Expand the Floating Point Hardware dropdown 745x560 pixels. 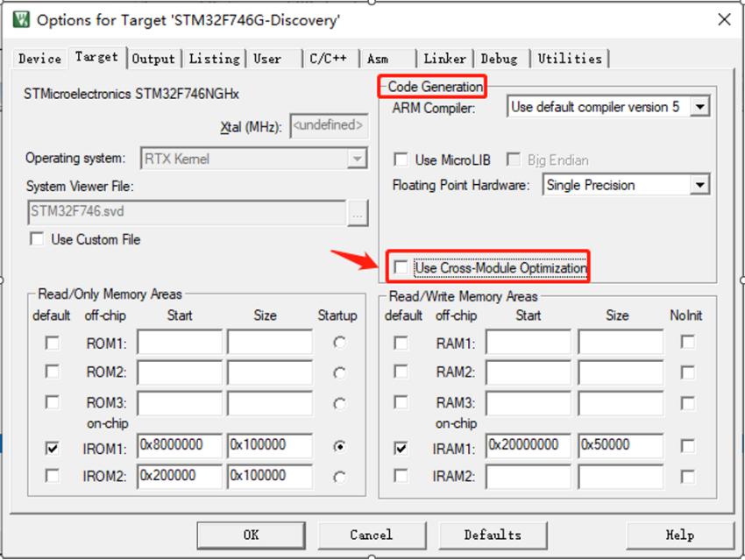point(699,185)
